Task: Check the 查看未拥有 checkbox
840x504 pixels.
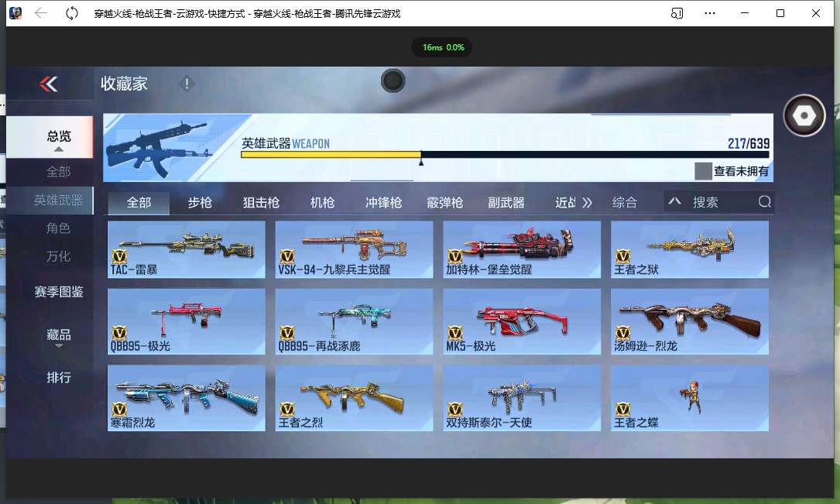Action: [x=703, y=171]
